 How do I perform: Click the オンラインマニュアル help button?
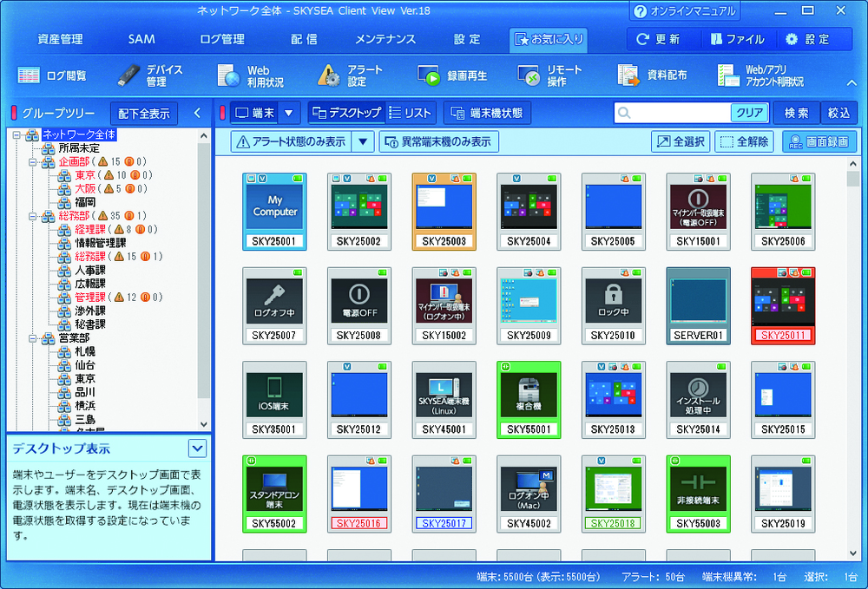tap(684, 11)
